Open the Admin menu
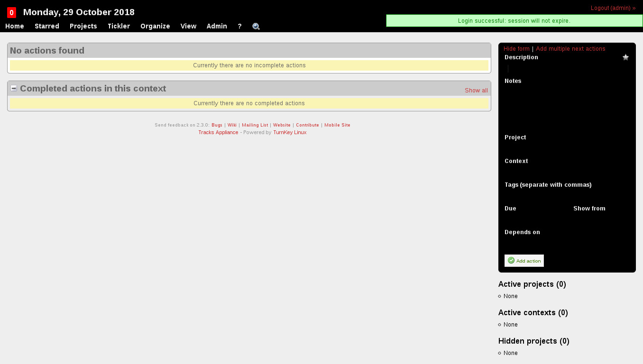 coord(217,26)
